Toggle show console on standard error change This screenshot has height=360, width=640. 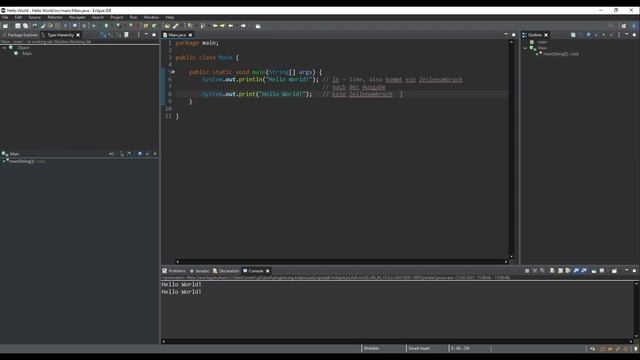point(584,271)
